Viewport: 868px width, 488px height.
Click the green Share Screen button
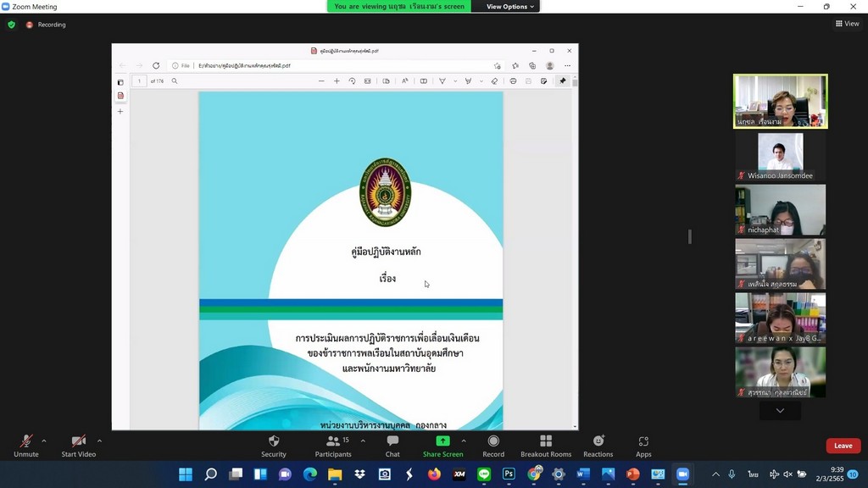tap(442, 446)
